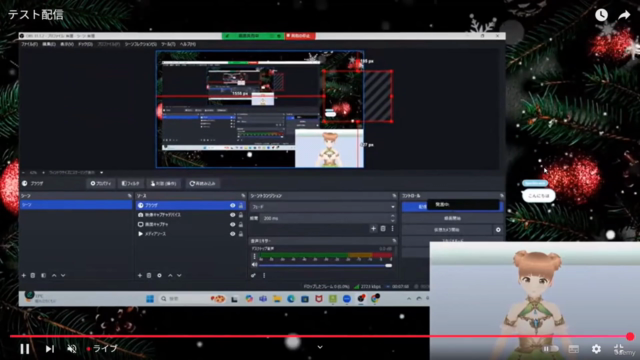Toggle the subtitles button in player
The width and height of the screenshot is (640, 360).
(573, 349)
